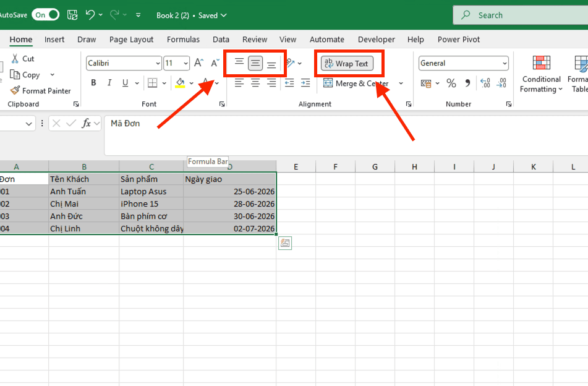Open the Font settings dialog launcher
Screen dimensions: 588x386
click(222, 104)
